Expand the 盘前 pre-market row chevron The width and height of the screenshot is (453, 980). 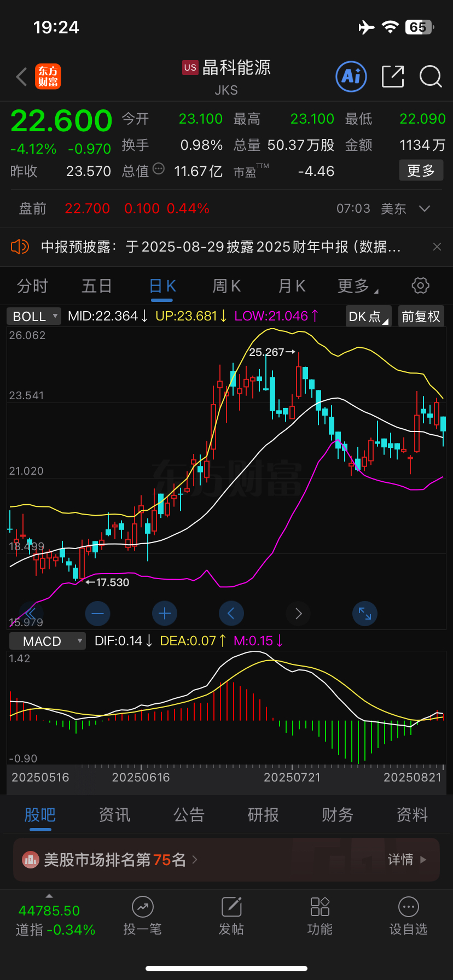click(x=425, y=208)
